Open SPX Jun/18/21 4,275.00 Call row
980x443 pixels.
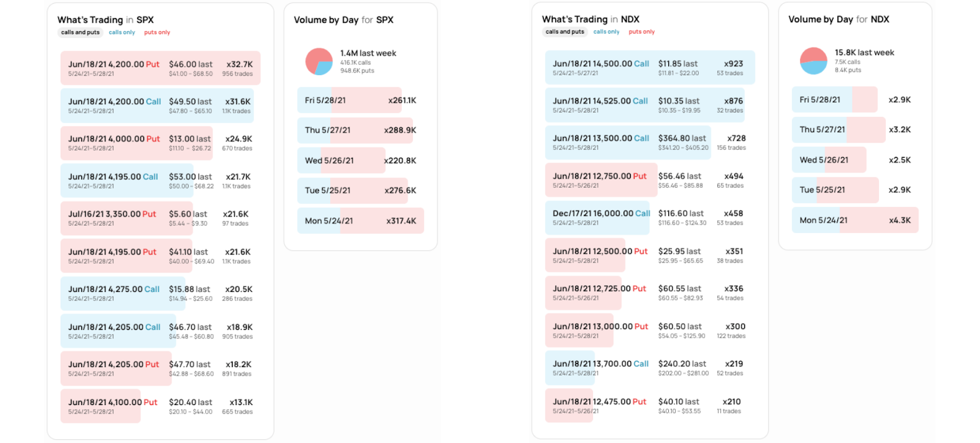(x=160, y=293)
